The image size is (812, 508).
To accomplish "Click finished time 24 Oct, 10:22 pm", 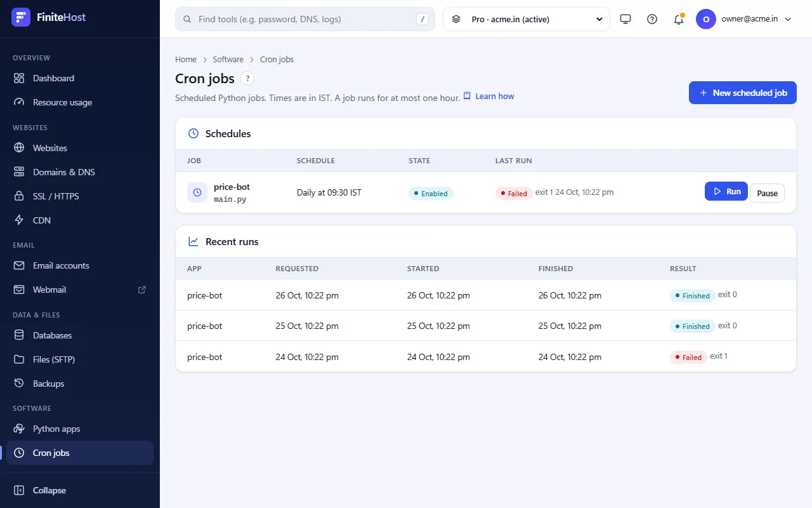I will click(570, 357).
